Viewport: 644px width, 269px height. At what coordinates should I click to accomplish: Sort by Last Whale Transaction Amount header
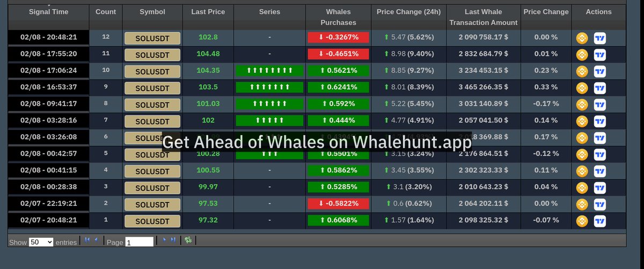pos(484,17)
